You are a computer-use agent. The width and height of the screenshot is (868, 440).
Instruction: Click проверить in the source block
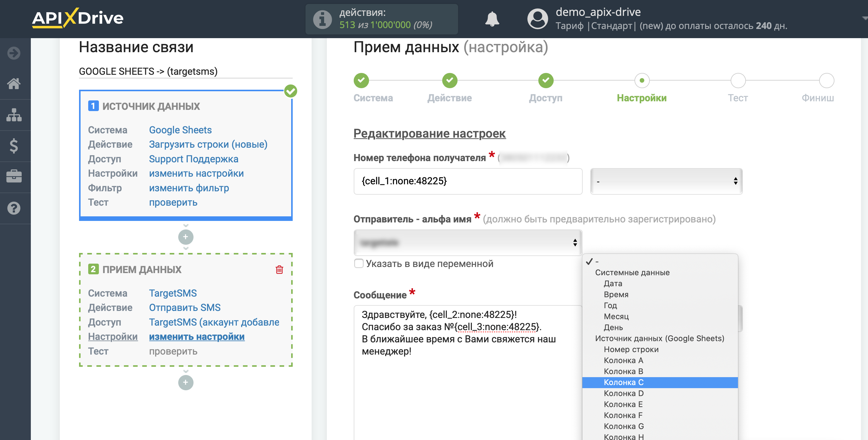click(173, 203)
